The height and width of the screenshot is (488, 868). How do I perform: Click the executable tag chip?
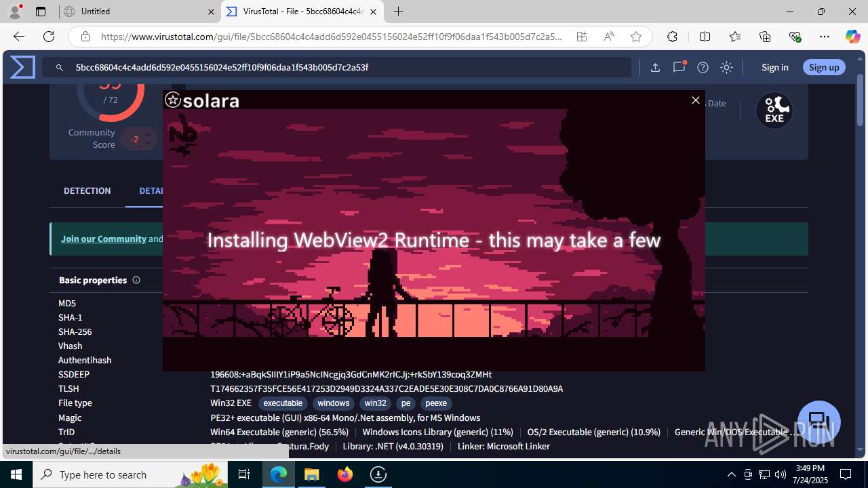click(x=283, y=403)
